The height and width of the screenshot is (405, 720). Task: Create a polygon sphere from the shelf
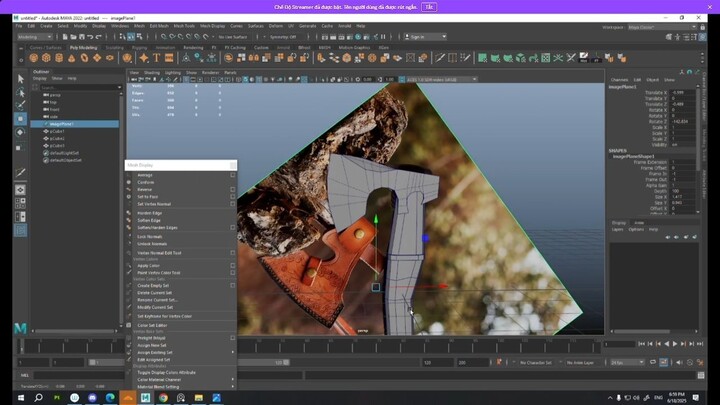coord(34,58)
